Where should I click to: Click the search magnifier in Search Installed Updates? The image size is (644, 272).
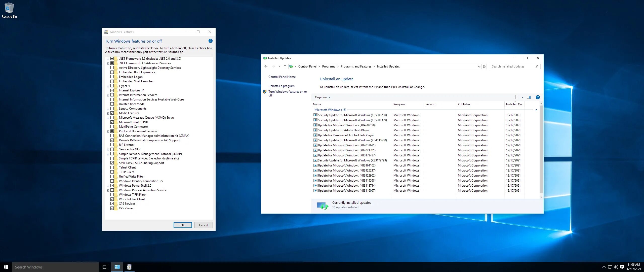click(x=537, y=66)
